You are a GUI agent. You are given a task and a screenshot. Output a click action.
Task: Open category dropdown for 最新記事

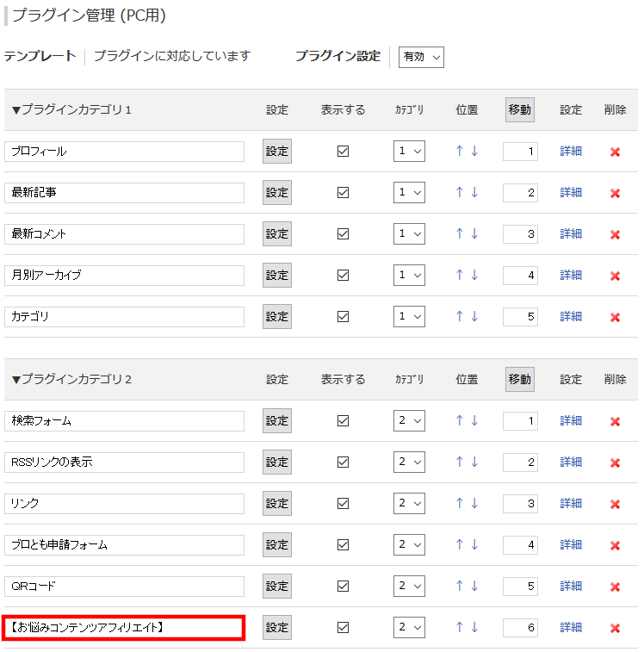point(409,192)
